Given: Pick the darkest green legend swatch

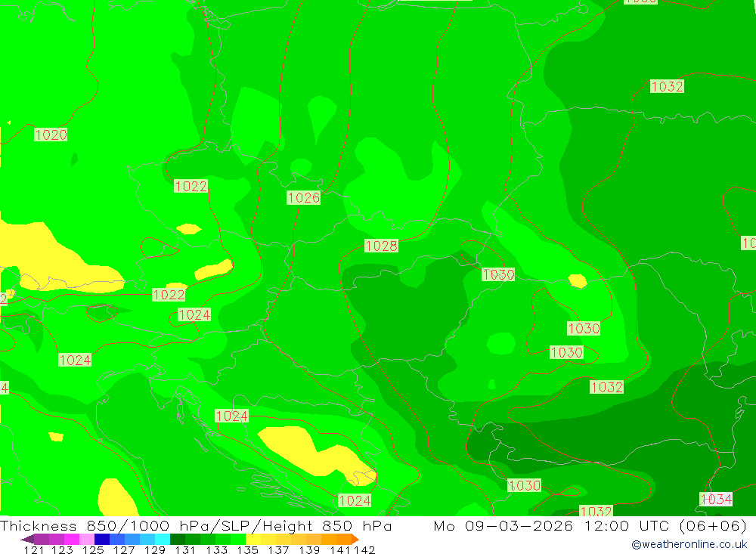Looking at the screenshot, I should [178, 539].
